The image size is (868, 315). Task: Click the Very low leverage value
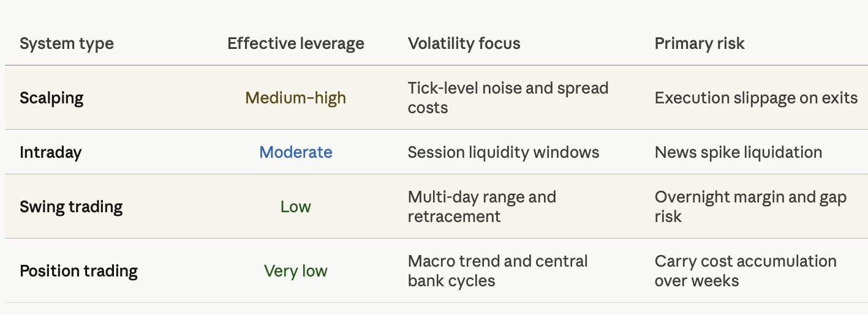point(296,271)
